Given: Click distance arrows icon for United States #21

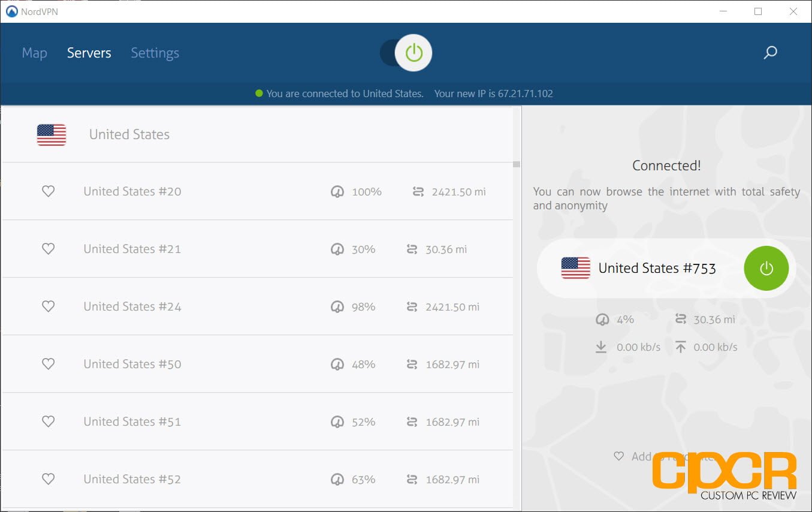Looking at the screenshot, I should 412,249.
